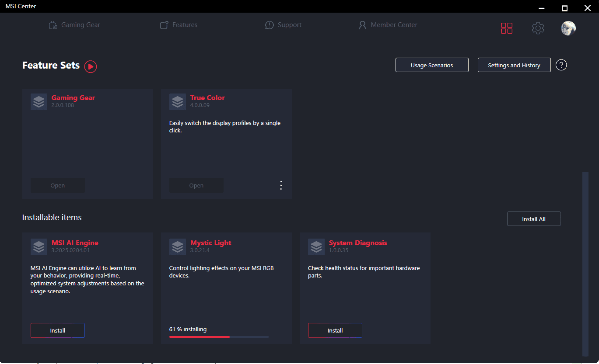Screen dimensions: 599x364
Task: Click True Color version 4.0.0.09
Action: (200, 105)
